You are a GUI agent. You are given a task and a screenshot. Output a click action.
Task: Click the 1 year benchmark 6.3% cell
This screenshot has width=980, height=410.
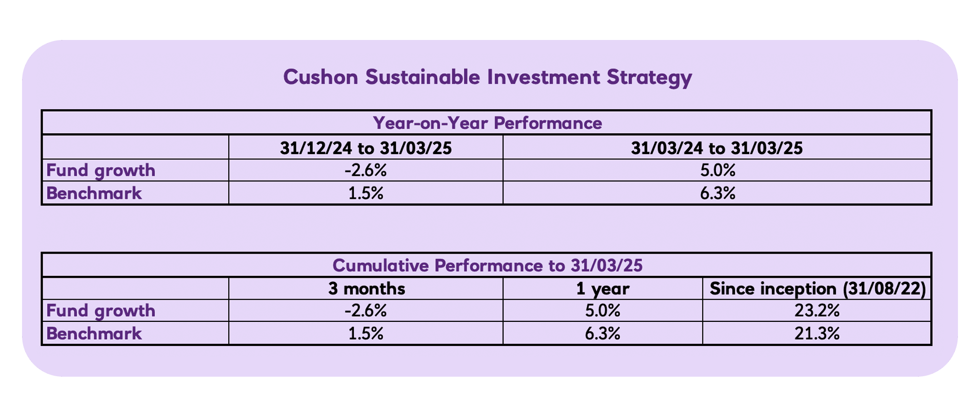pos(603,334)
